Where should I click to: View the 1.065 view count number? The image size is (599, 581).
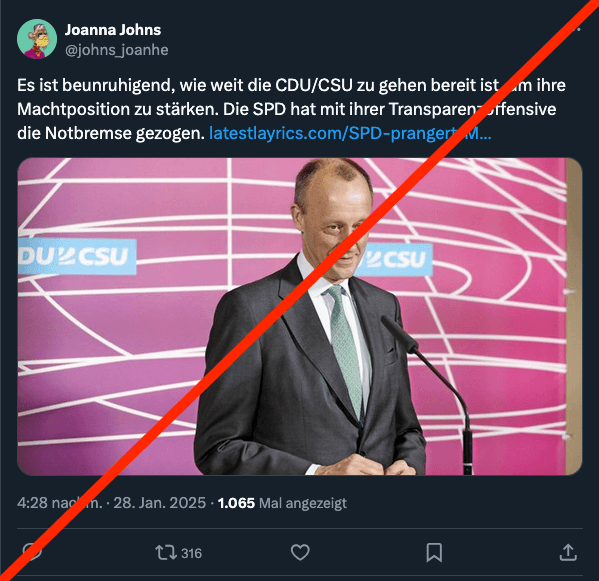click(x=236, y=503)
